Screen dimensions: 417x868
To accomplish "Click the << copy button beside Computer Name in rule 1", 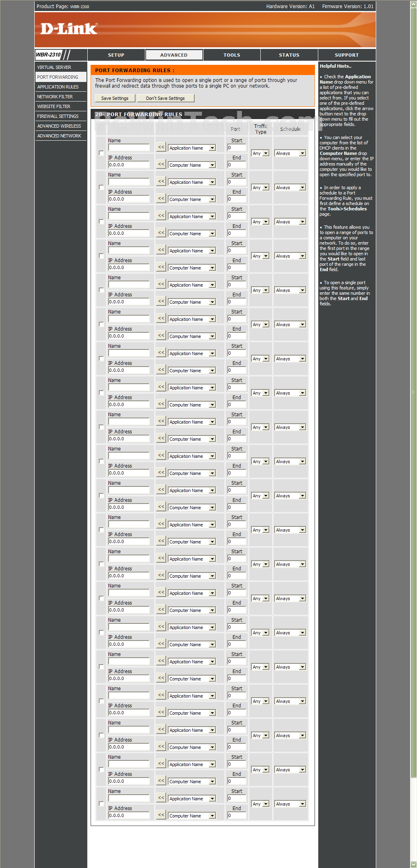I will click(161, 164).
